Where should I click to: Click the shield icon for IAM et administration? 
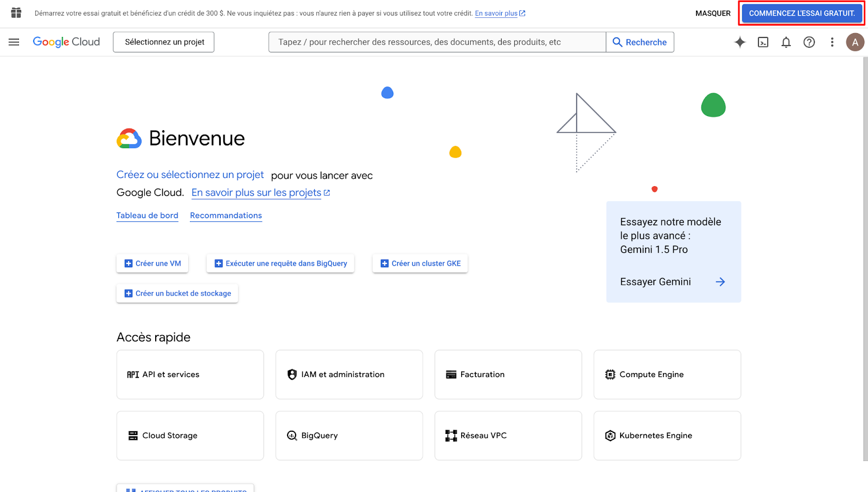click(x=292, y=374)
